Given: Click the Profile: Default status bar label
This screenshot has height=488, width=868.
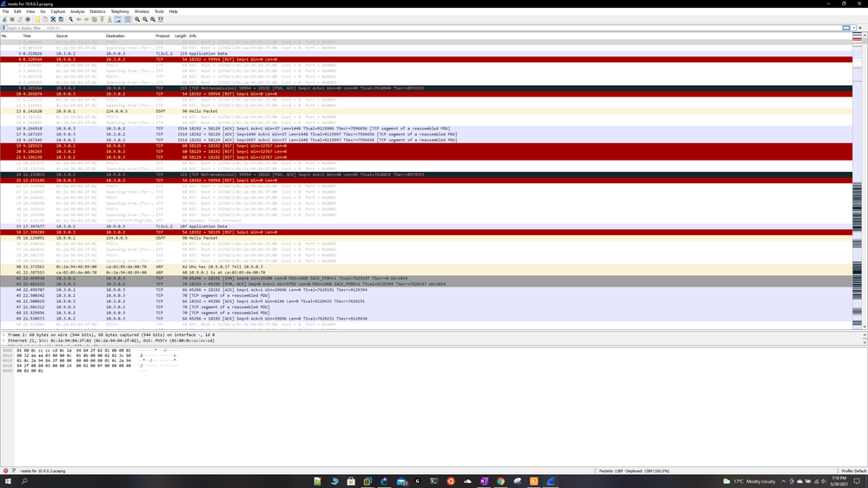Looking at the screenshot, I should coord(851,471).
